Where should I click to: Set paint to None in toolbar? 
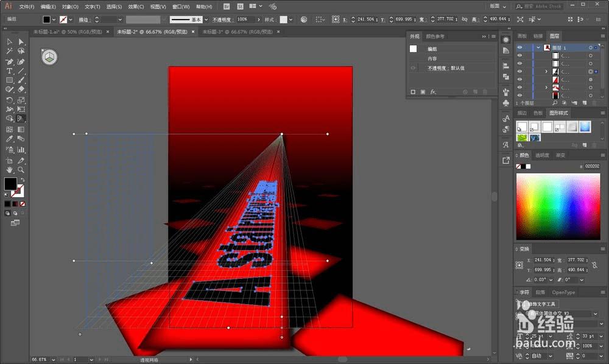click(x=23, y=204)
